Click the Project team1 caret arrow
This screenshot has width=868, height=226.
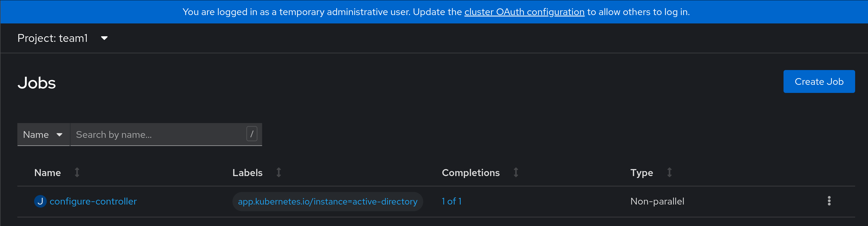104,38
